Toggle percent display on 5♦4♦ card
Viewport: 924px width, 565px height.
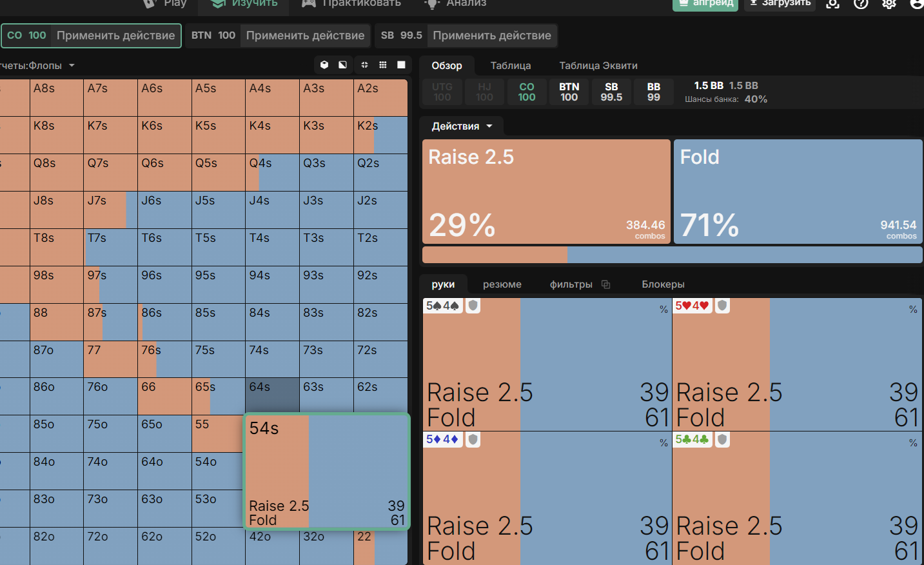coord(664,443)
